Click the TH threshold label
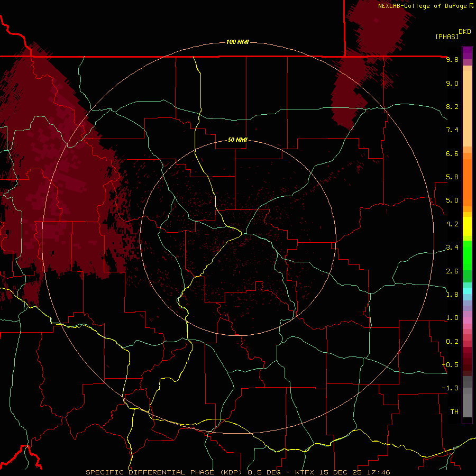Viewport: 476px width, 476px height. (454, 412)
